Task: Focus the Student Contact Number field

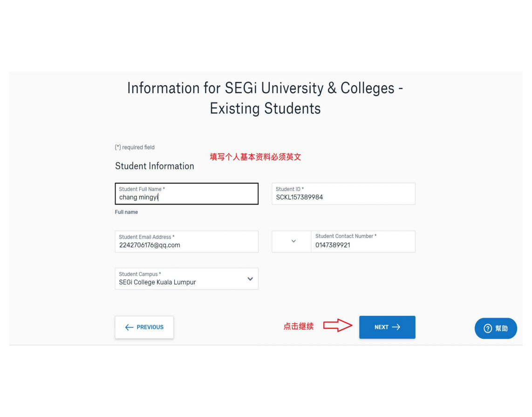Action: click(x=363, y=242)
